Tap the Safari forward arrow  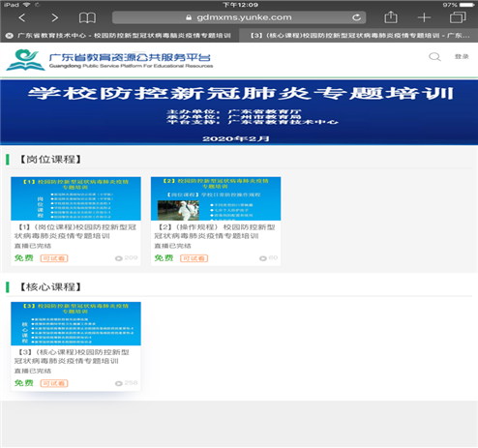coord(55,17)
